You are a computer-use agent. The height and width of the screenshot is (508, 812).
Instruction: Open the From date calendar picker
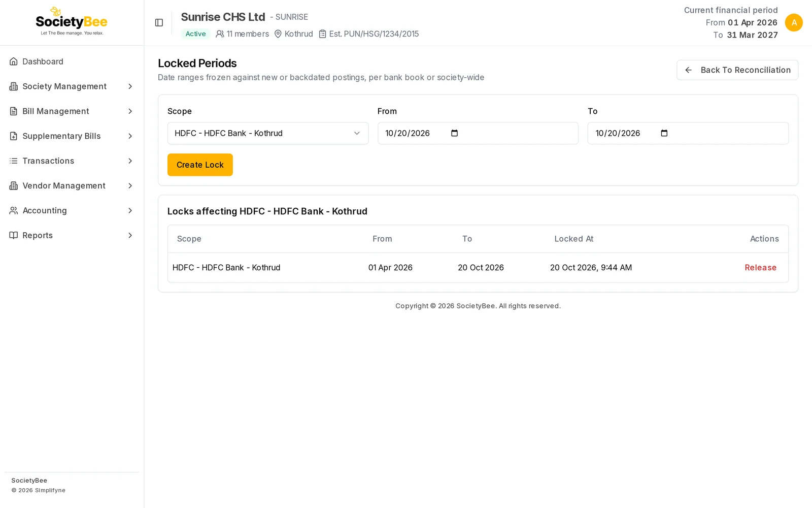pyautogui.click(x=454, y=133)
